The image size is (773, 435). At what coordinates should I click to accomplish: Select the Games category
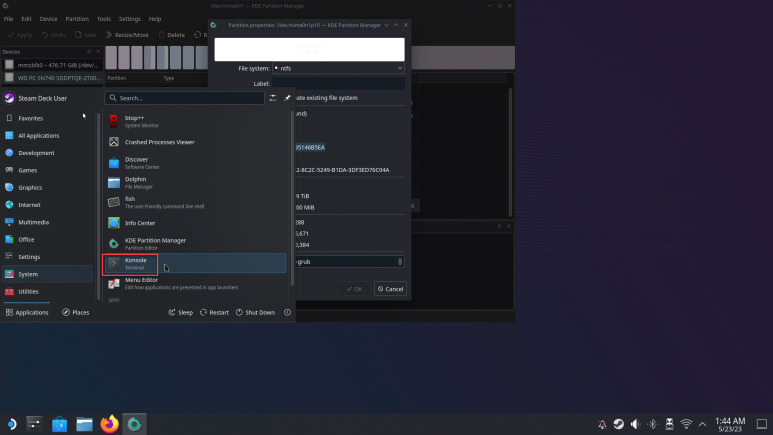pos(47,170)
